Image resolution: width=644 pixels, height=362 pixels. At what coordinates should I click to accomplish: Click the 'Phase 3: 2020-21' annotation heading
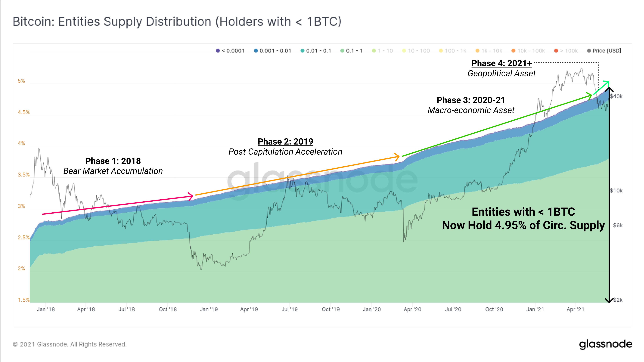coord(471,100)
